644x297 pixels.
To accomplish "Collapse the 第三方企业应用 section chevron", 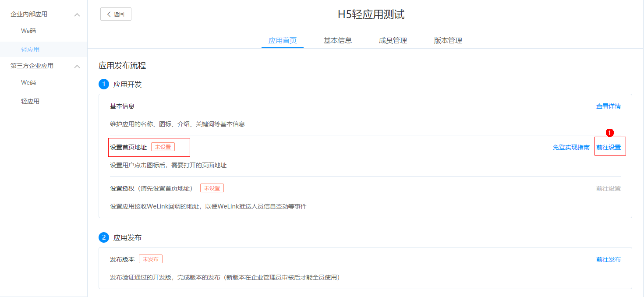I will point(77,66).
